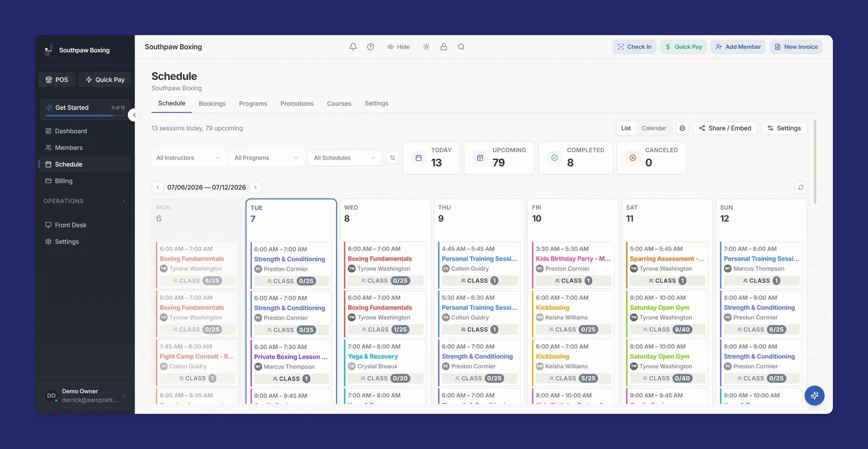This screenshot has width=868, height=449.
Task: Click the Check In button
Action: (x=634, y=47)
